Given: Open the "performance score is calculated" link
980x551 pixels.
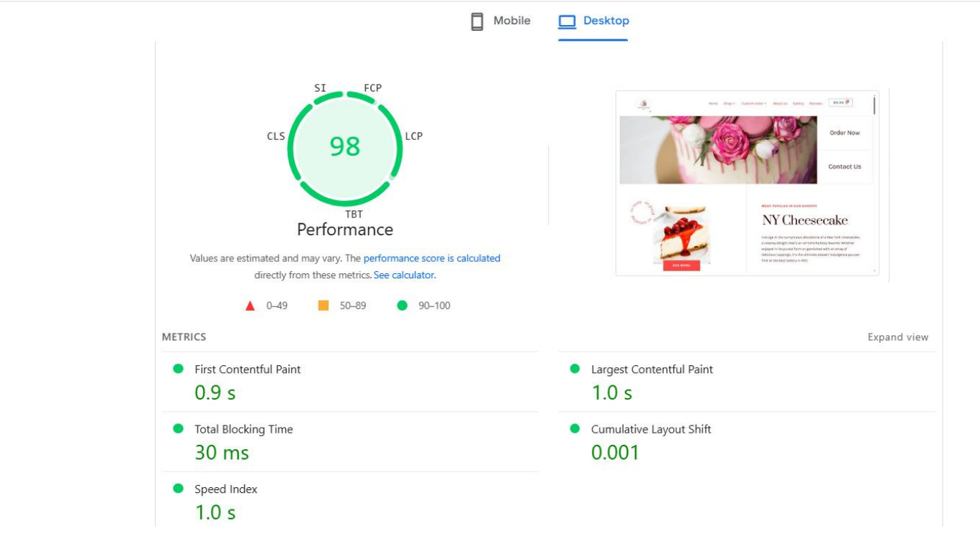Looking at the screenshot, I should 431,258.
